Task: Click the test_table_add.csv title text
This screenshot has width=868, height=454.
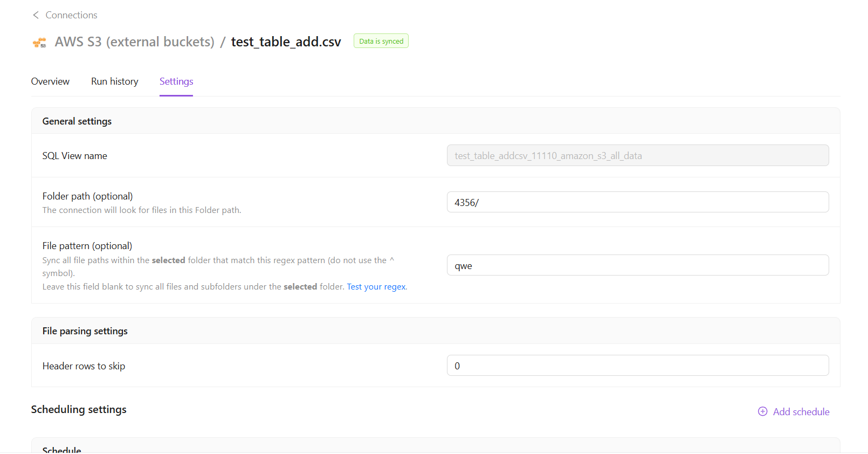Action: (286, 42)
